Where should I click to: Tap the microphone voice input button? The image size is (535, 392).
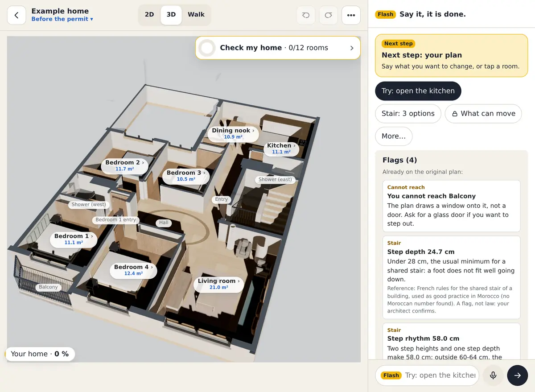coord(493,375)
